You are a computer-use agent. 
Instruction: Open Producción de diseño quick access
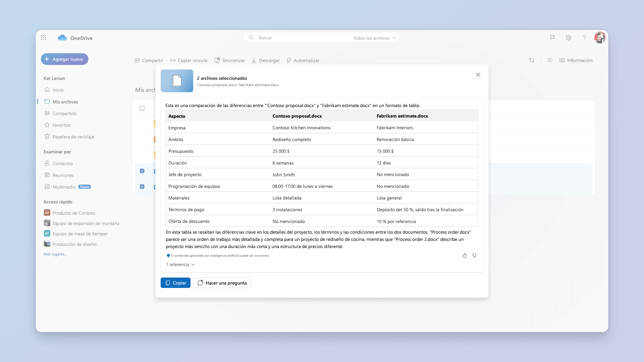click(70, 244)
